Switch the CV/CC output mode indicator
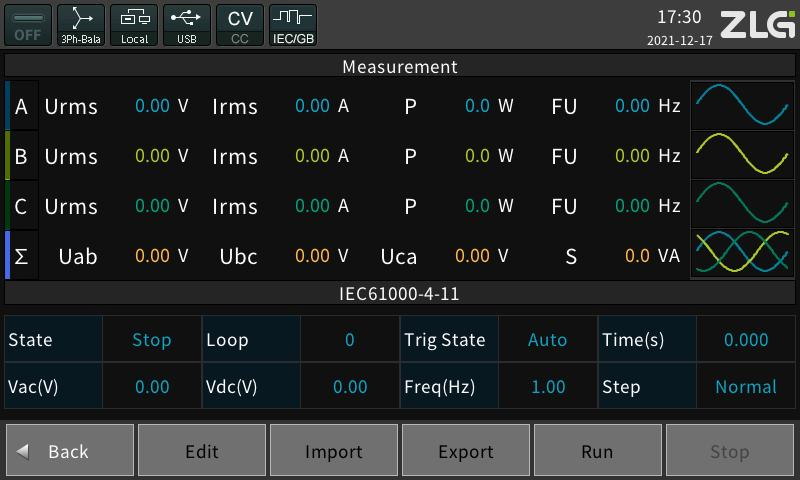The image size is (800, 480). pos(240,24)
